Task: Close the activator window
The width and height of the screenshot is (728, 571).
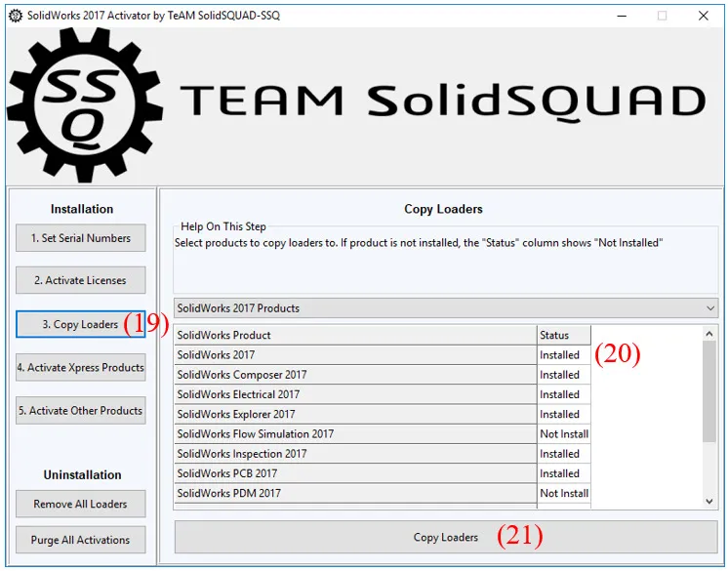Action: [x=704, y=16]
